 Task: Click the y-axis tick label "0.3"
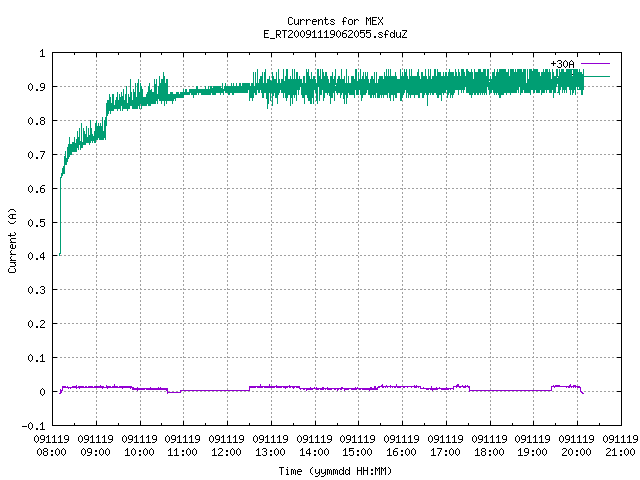[x=36, y=290]
